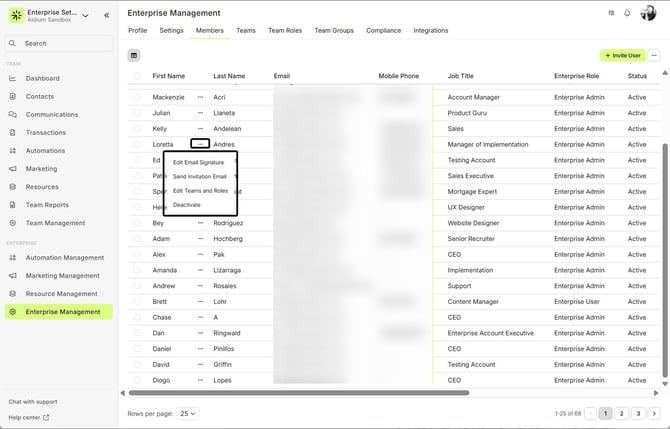
Task: Tick the checkbox for Diogo Lopes
Action: 137,380
